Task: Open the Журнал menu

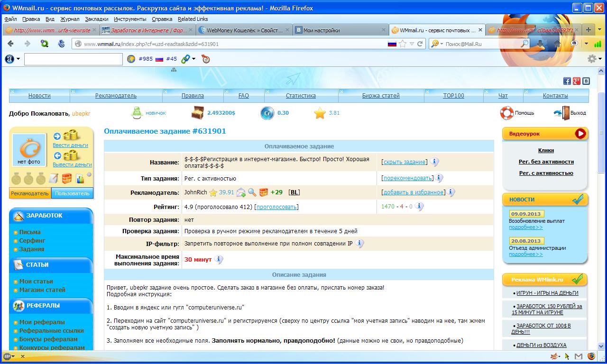Action: 70,19
